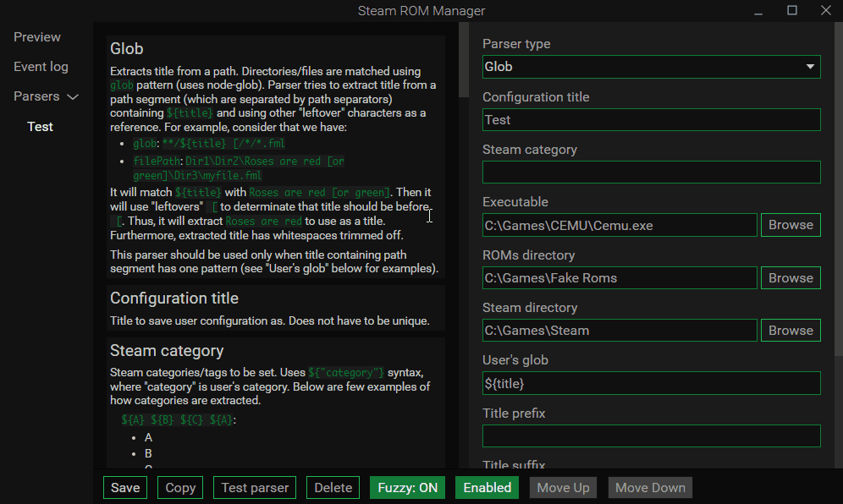
Task: Click the User's glob input field
Action: [651, 383]
